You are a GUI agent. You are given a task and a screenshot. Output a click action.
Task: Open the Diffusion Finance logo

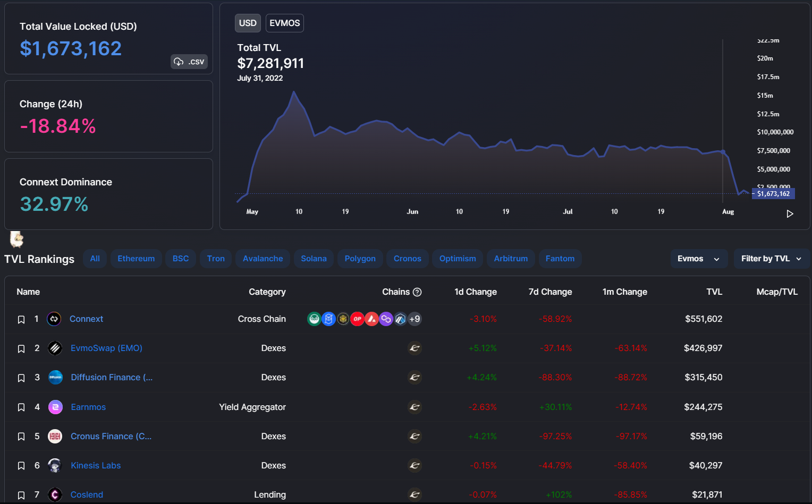click(55, 377)
